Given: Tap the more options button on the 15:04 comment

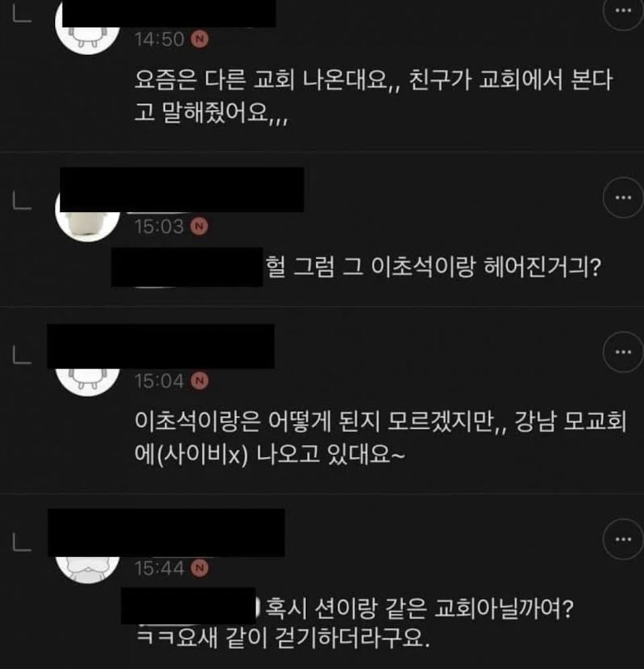Looking at the screenshot, I should (x=623, y=352).
